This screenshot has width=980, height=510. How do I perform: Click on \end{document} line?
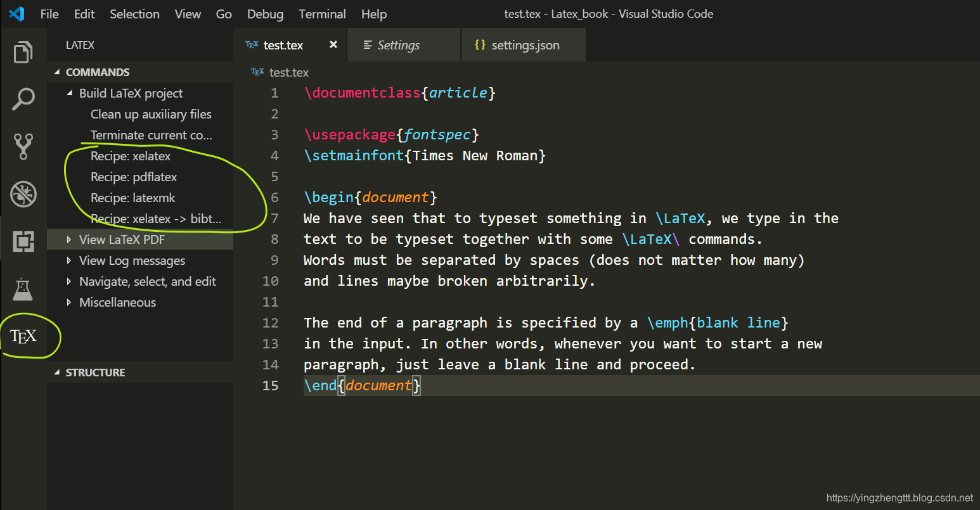pos(363,386)
